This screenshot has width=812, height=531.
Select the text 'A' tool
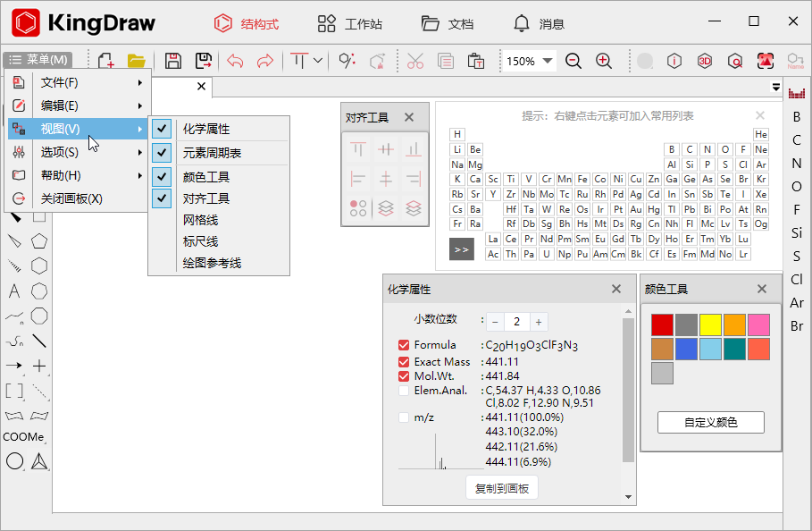tap(13, 291)
